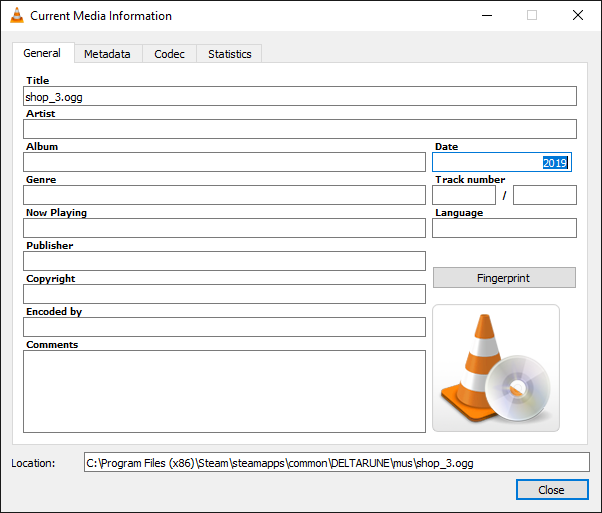Focus the Now Playing field
Screen dimensions: 602x513
point(224,228)
